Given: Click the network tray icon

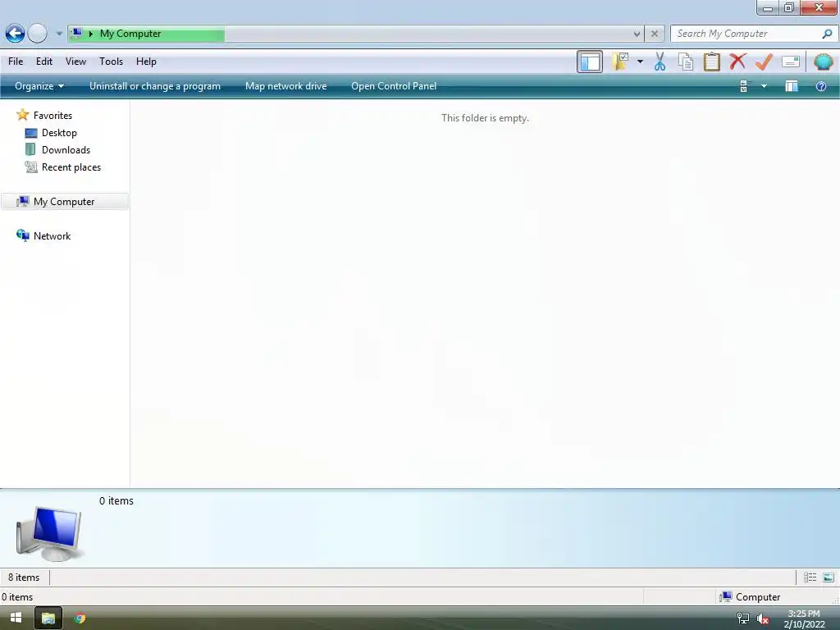Looking at the screenshot, I should click(x=742, y=619).
